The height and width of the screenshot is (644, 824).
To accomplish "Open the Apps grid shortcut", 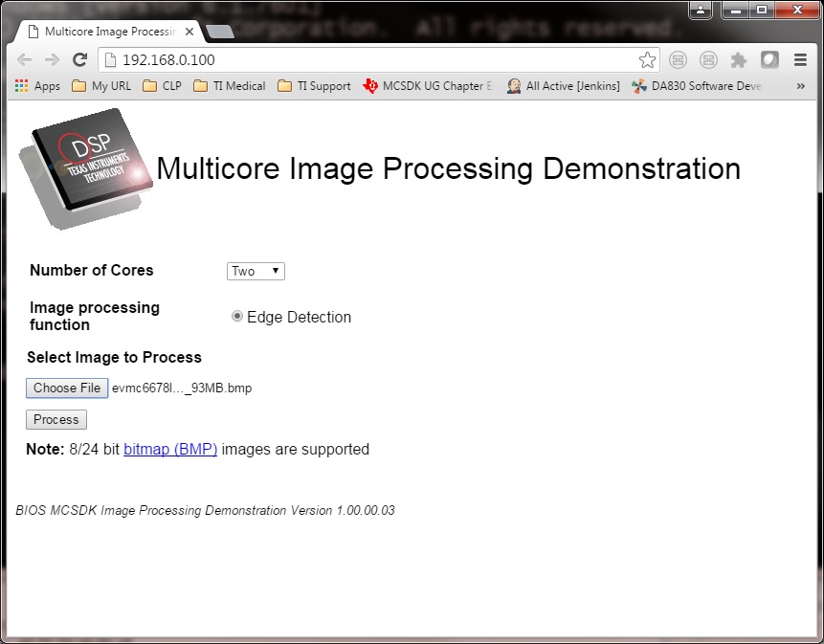I will pyautogui.click(x=38, y=86).
